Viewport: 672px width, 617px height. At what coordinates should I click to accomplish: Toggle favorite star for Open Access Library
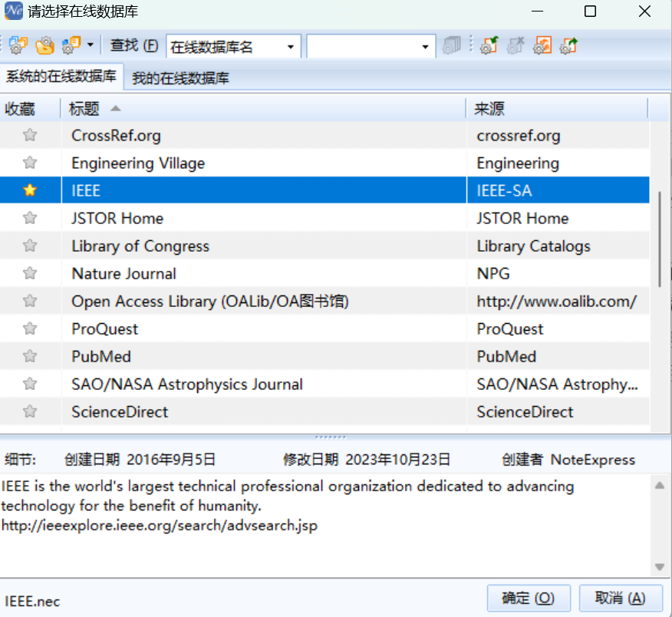click(x=30, y=301)
